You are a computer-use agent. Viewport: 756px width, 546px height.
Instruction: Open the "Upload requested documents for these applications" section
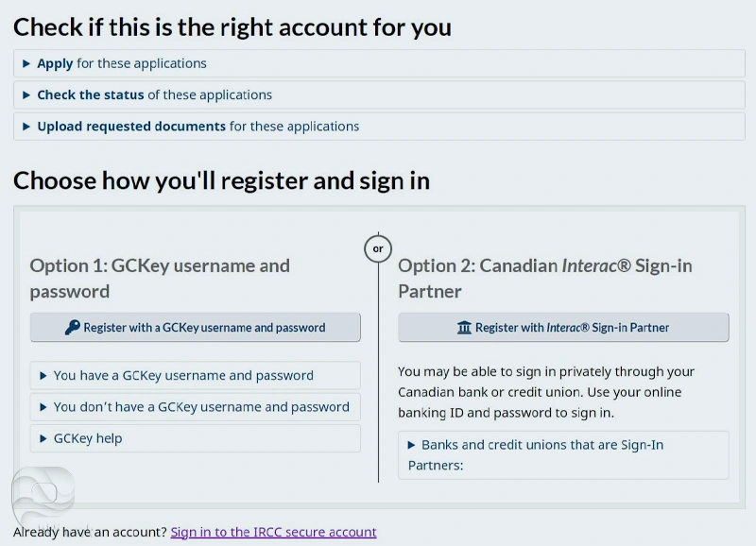(x=198, y=127)
